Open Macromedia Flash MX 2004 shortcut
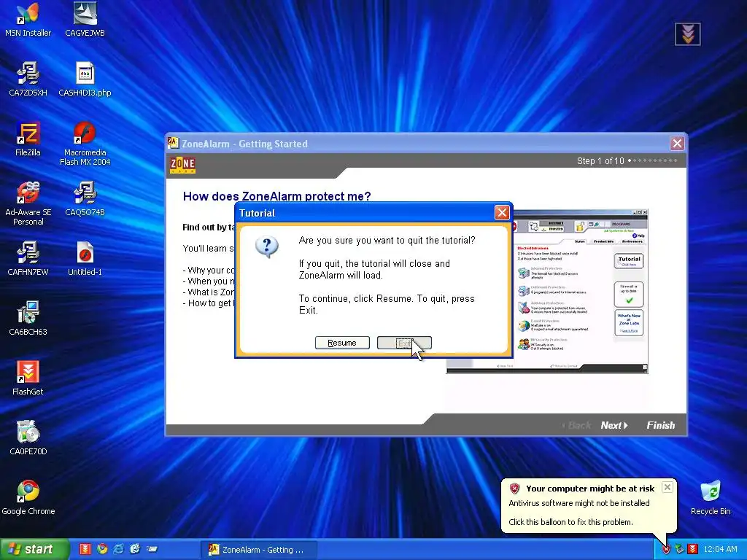Image resolution: width=747 pixels, height=560 pixels. tap(85, 144)
